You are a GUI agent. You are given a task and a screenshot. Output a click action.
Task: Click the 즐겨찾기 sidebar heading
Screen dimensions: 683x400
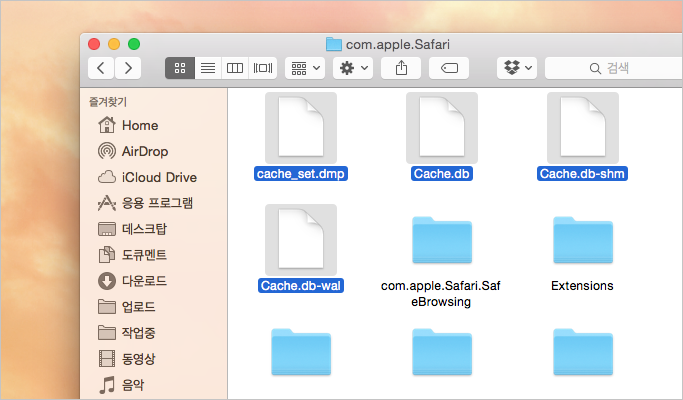[x=108, y=102]
